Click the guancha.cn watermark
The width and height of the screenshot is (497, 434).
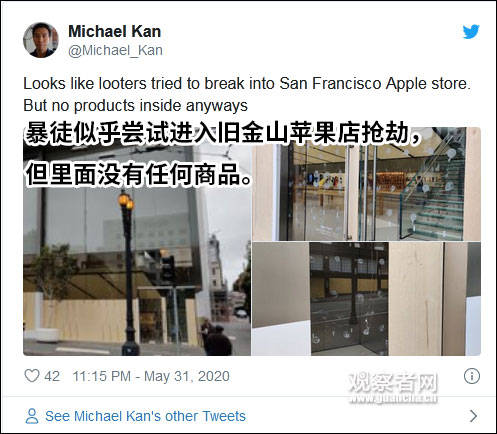[x=393, y=389]
